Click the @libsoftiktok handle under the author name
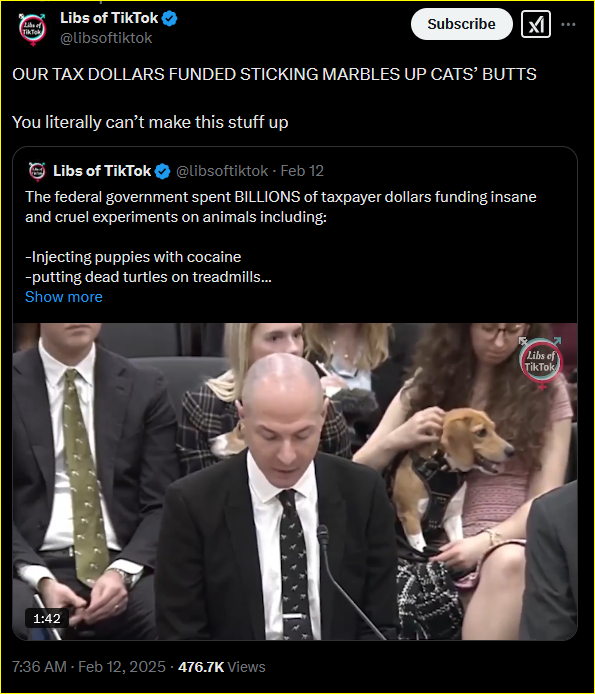The image size is (595, 694). [x=106, y=39]
